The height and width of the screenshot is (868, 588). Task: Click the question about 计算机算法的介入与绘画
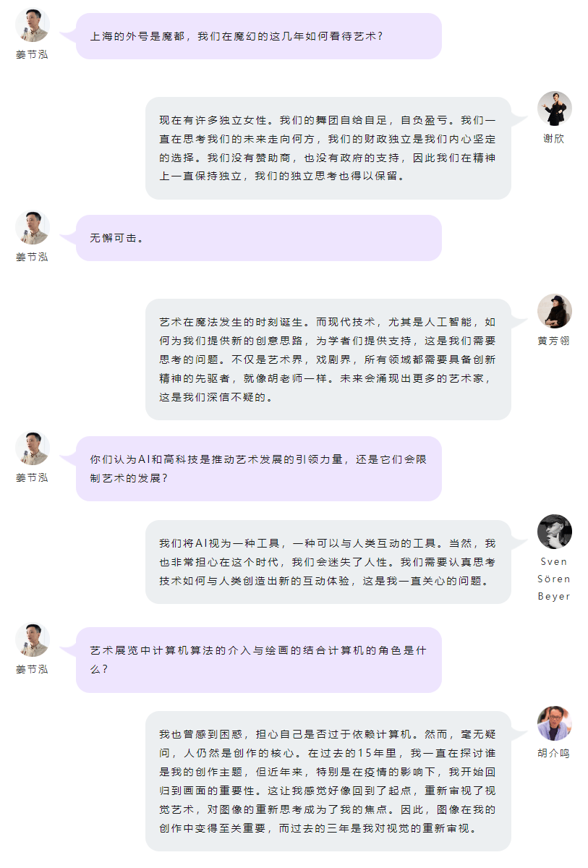259,660
